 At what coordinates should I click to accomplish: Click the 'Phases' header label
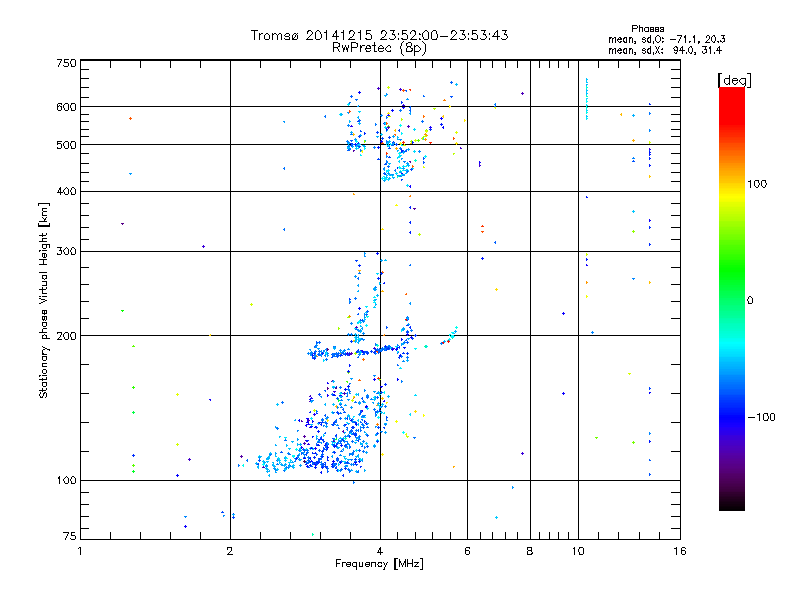[647, 29]
